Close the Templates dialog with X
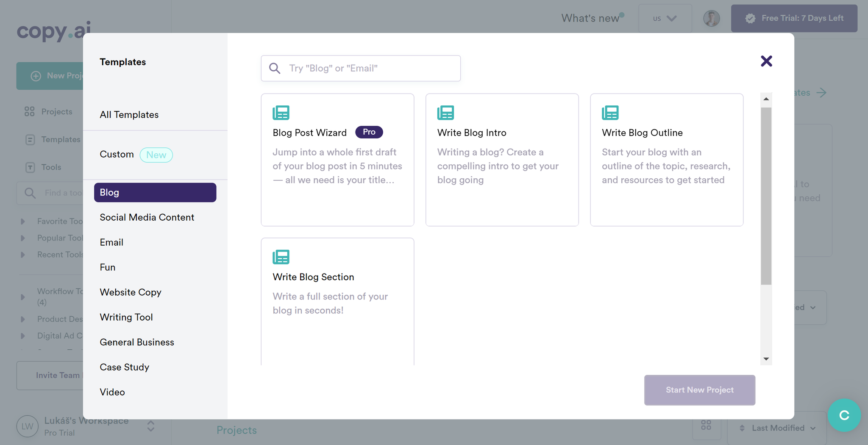 pos(766,61)
